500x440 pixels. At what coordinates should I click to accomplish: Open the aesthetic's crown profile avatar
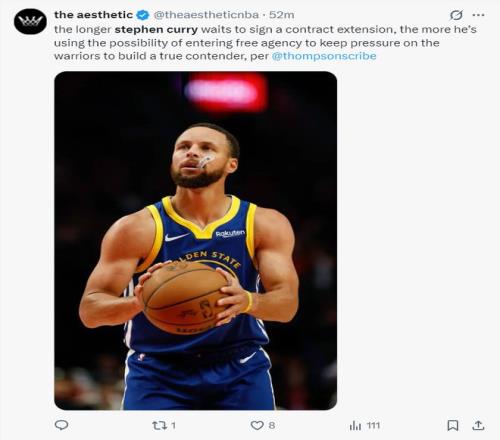(x=30, y=22)
